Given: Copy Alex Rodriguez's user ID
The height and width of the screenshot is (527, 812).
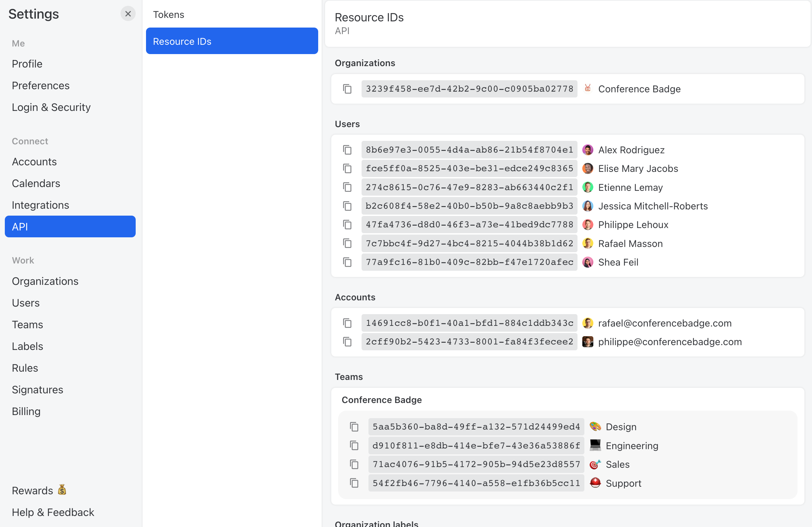Looking at the screenshot, I should coord(347,150).
